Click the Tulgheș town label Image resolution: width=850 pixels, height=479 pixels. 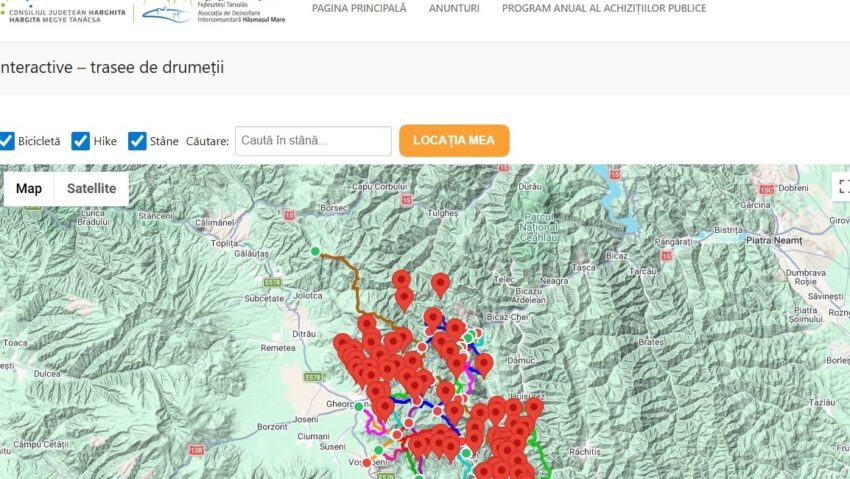click(x=442, y=213)
